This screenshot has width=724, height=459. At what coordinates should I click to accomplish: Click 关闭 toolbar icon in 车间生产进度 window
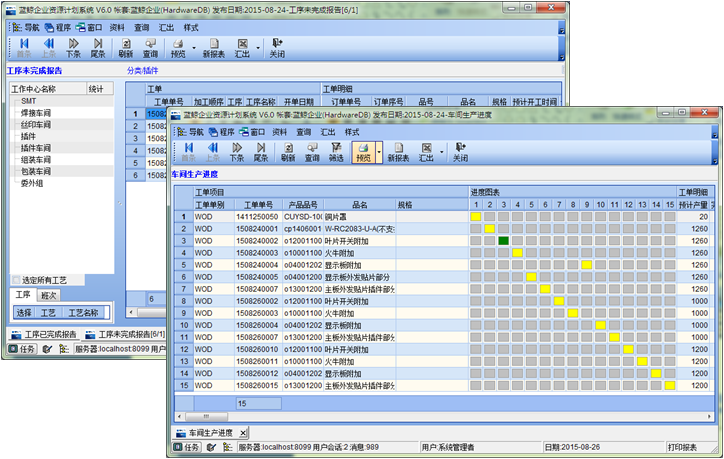pos(460,152)
